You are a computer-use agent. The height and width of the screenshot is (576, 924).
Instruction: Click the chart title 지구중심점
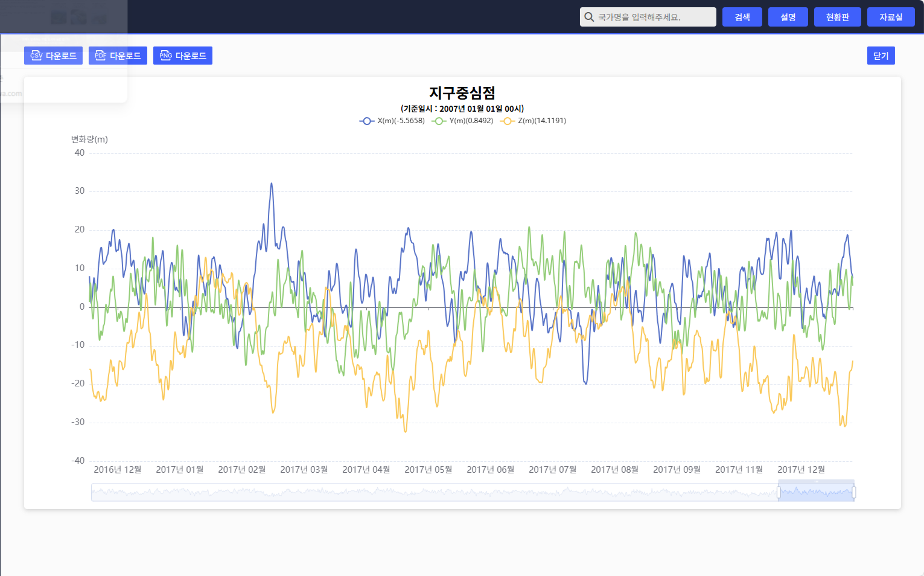coord(461,94)
